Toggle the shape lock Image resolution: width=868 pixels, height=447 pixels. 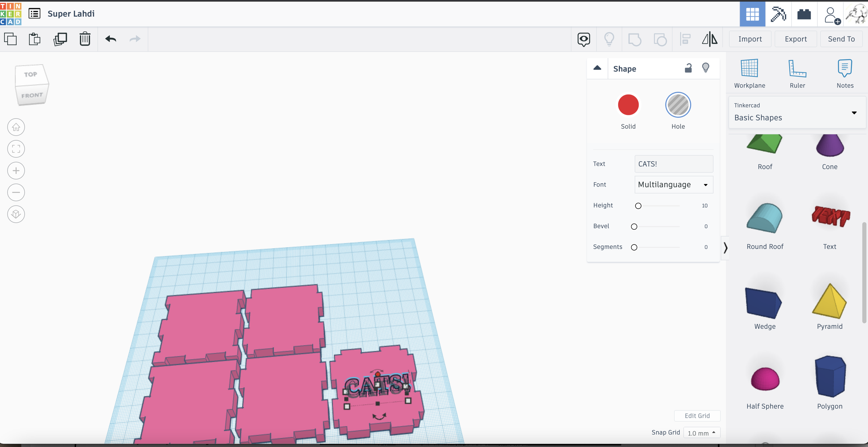click(x=688, y=68)
